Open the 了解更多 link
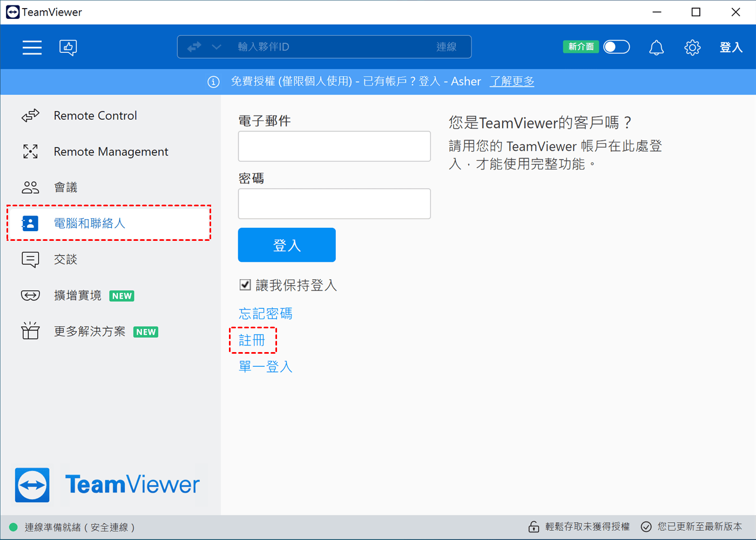The width and height of the screenshot is (756, 540). (x=512, y=82)
